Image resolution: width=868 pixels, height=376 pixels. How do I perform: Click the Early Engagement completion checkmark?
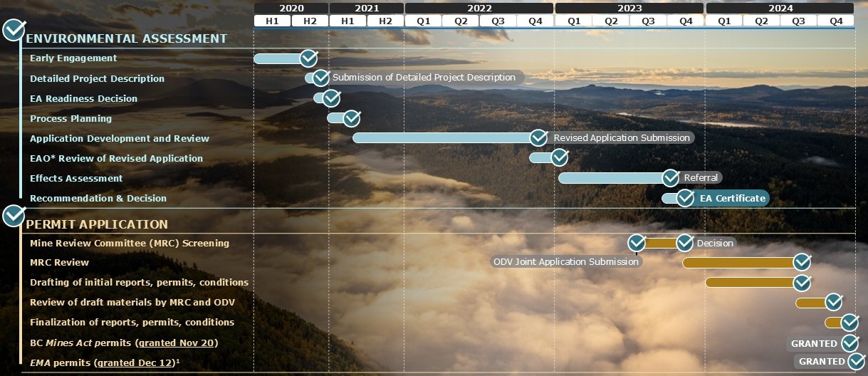[x=308, y=58]
